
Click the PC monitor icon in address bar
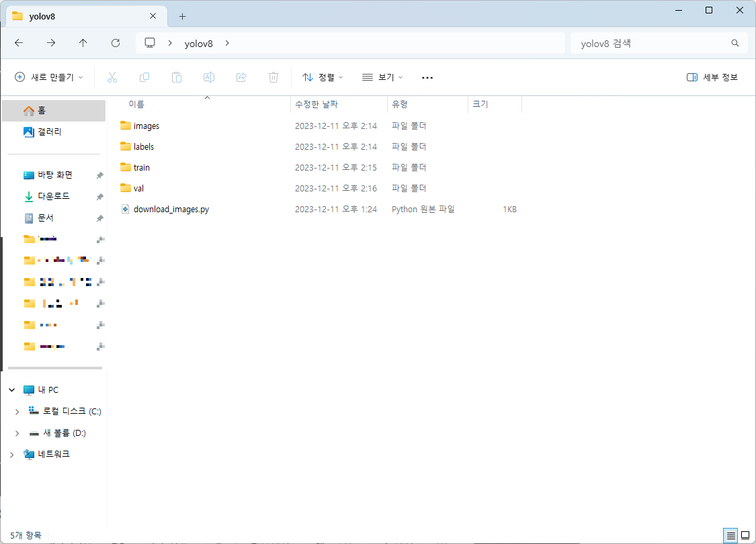point(150,43)
